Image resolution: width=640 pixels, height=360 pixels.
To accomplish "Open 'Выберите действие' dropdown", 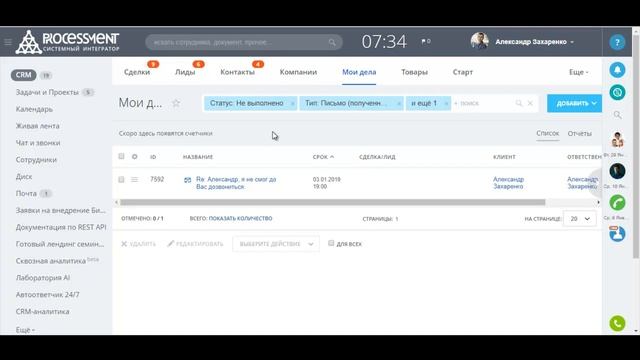I will (x=276, y=244).
